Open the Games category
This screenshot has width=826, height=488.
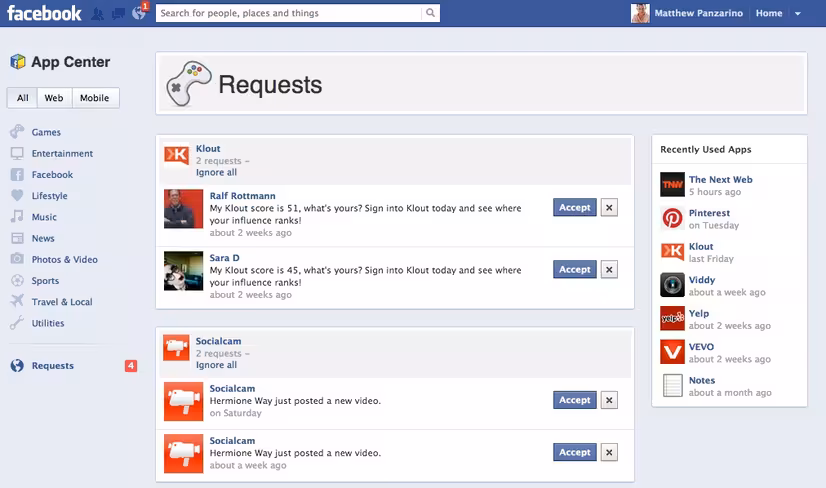point(46,132)
